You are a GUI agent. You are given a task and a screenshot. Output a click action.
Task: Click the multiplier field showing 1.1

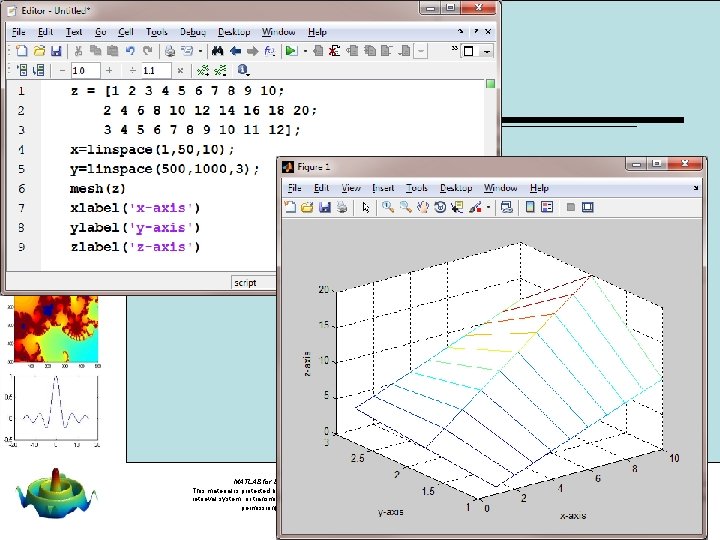coord(156,70)
